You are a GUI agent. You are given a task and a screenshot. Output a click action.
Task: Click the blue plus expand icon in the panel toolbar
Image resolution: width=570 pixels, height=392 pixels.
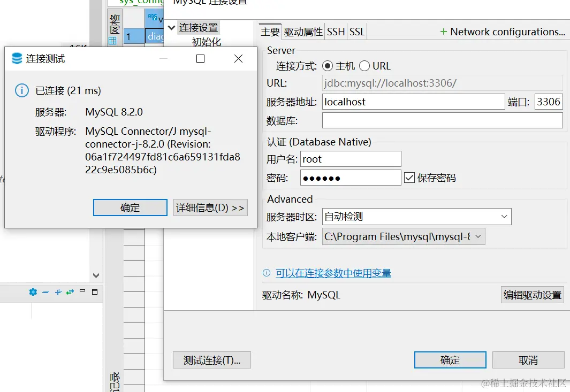click(x=58, y=292)
